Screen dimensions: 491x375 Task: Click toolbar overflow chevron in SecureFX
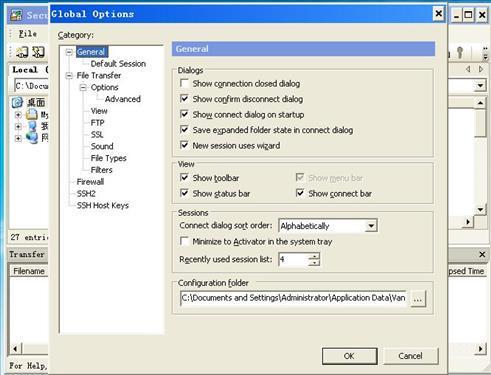(x=485, y=53)
